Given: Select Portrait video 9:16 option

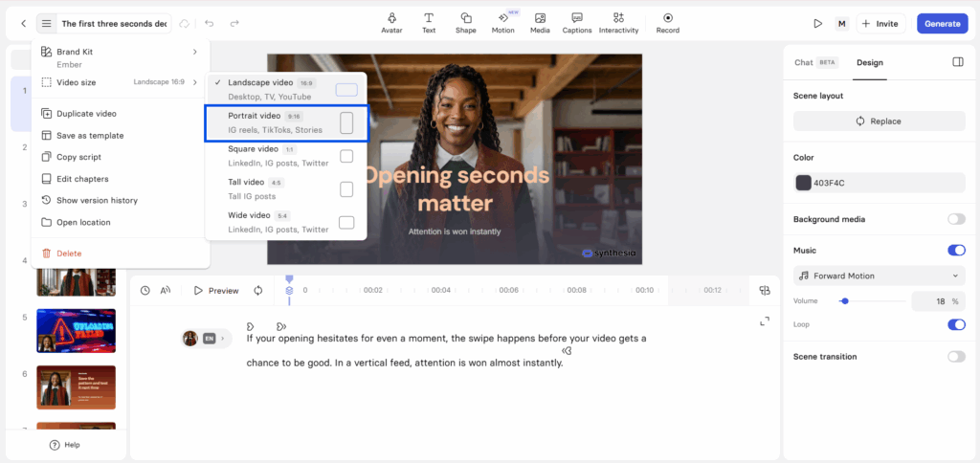Looking at the screenshot, I should [286, 122].
